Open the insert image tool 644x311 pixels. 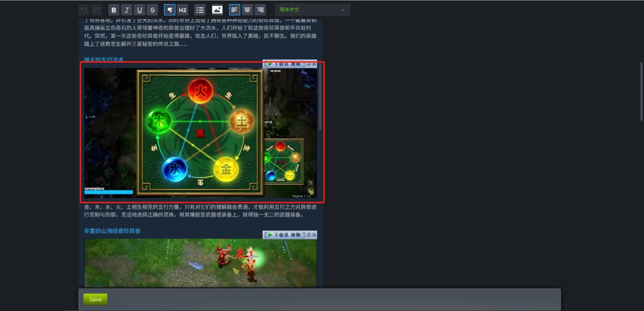pyautogui.click(x=217, y=10)
